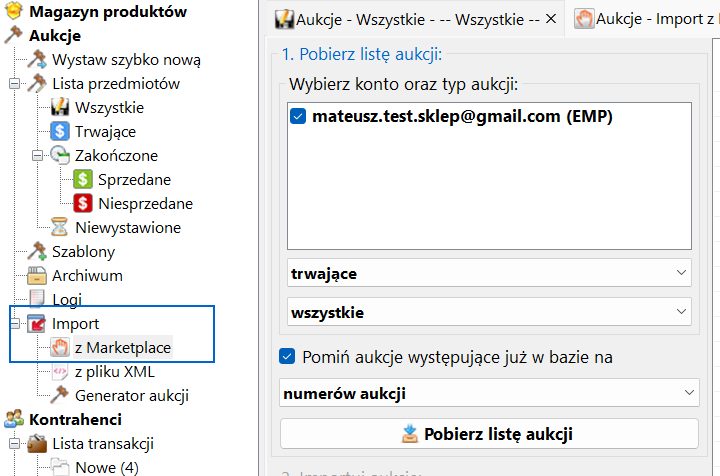Click the blue dollar Trwające icon

pyautogui.click(x=60, y=132)
